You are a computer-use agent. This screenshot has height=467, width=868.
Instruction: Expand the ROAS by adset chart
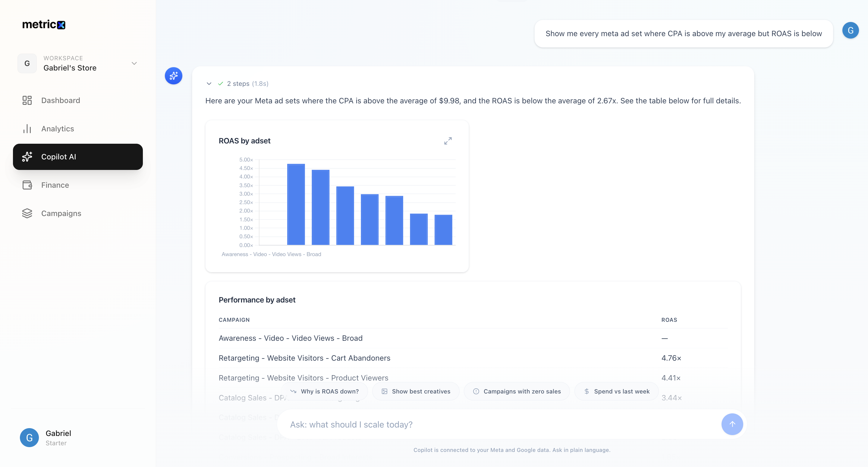[x=448, y=141]
